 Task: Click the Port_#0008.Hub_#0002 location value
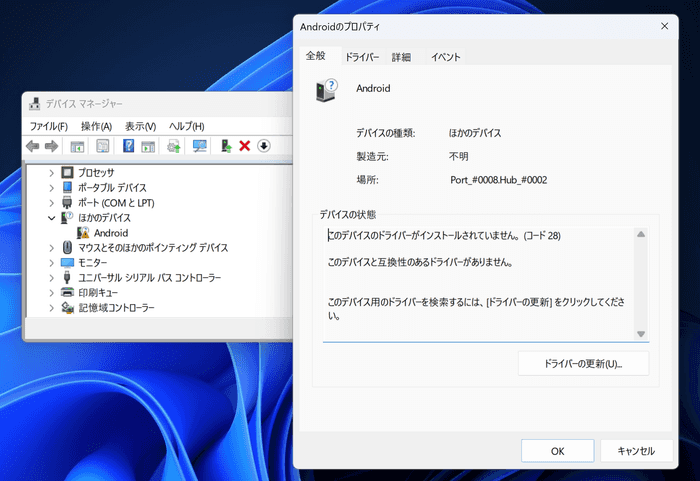point(499,180)
